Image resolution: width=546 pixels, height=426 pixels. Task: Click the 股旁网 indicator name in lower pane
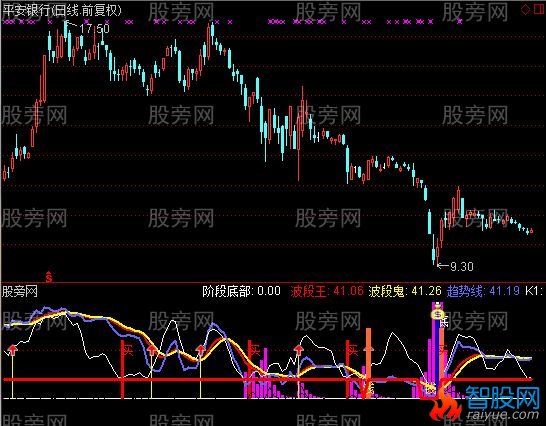coord(20,291)
